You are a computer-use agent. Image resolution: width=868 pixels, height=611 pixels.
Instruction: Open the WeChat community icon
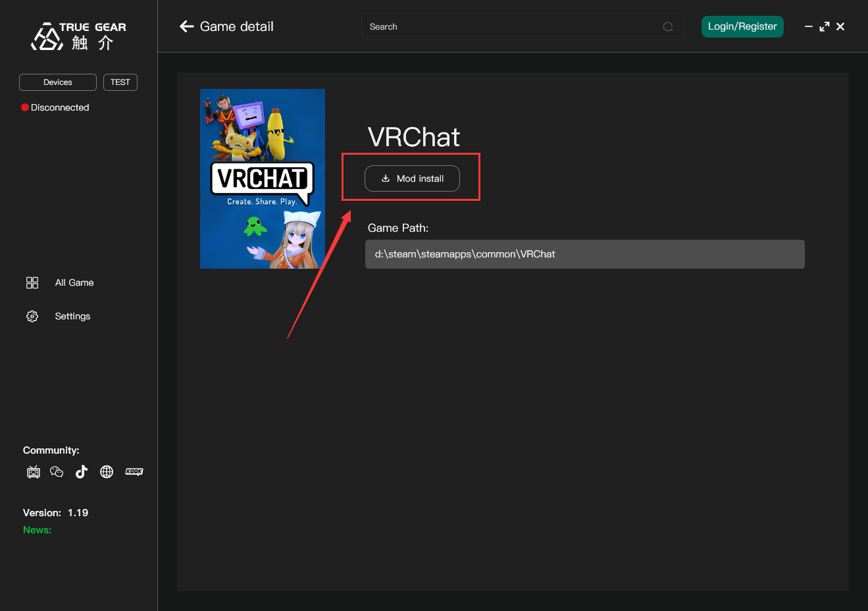pyautogui.click(x=57, y=471)
